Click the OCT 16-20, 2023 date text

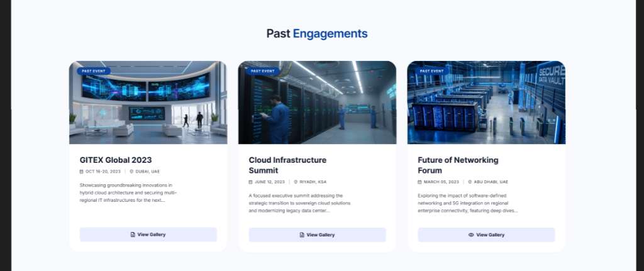[x=103, y=172]
